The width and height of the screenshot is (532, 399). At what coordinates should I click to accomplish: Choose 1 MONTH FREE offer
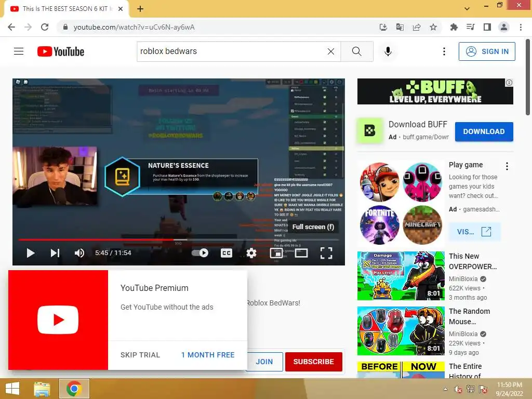click(x=208, y=355)
